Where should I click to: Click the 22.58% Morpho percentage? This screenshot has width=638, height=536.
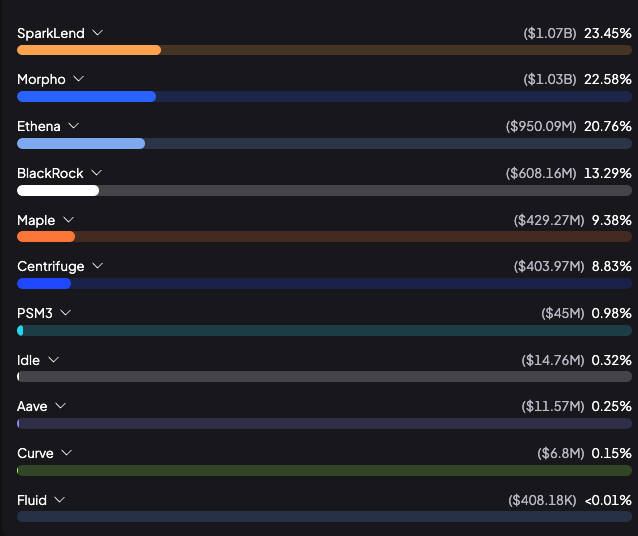click(x=608, y=79)
